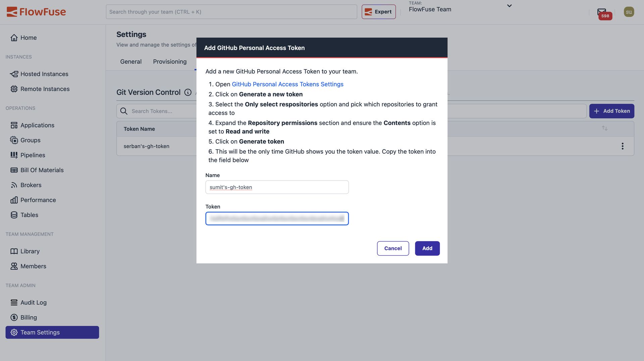Image resolution: width=644 pixels, height=361 pixels.
Task: Click inside the Name field
Action: tap(277, 187)
